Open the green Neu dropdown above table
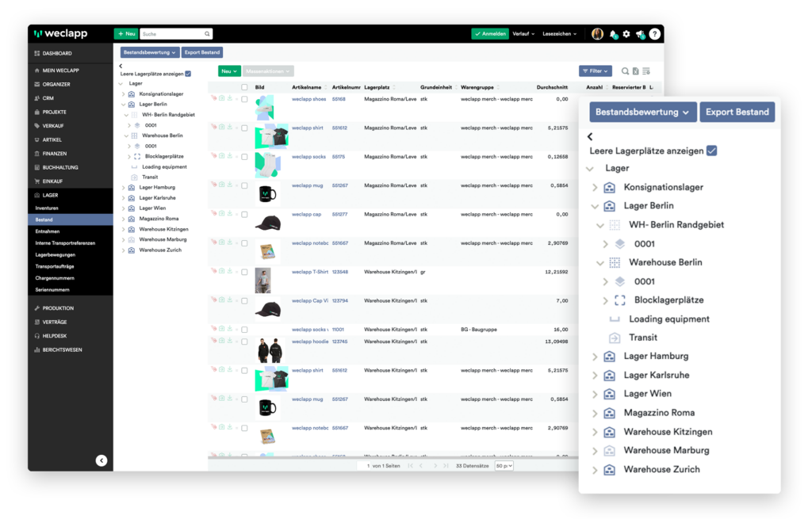This screenshot has height=519, width=812. pyautogui.click(x=229, y=71)
